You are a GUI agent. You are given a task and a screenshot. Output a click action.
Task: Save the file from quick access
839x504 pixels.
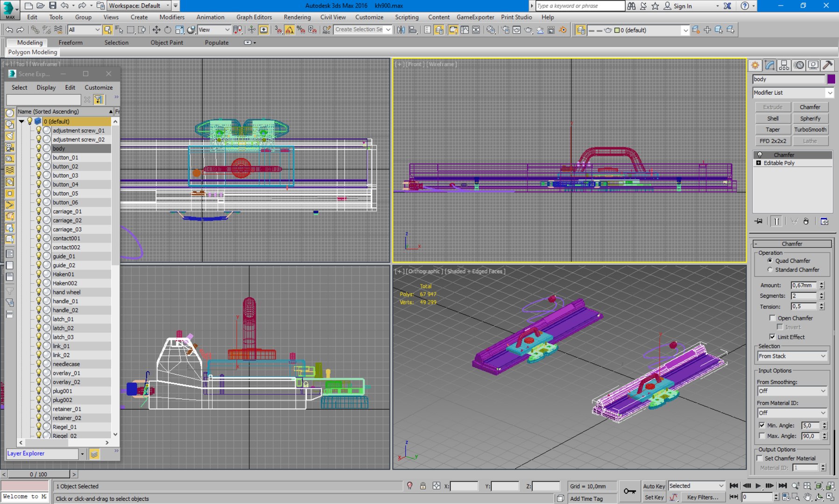(52, 6)
